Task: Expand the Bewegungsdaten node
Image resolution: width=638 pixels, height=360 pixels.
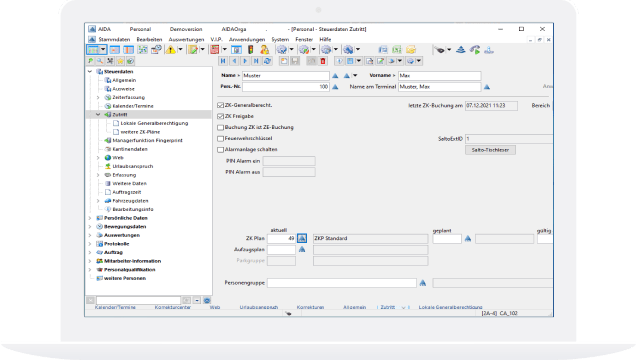Action: tap(90, 227)
